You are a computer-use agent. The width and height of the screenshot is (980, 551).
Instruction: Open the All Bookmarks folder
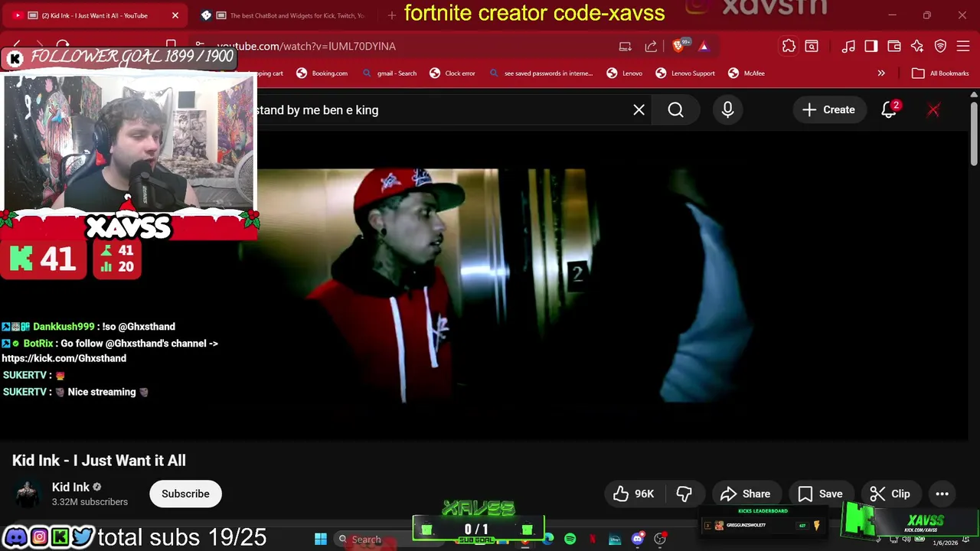tap(940, 73)
